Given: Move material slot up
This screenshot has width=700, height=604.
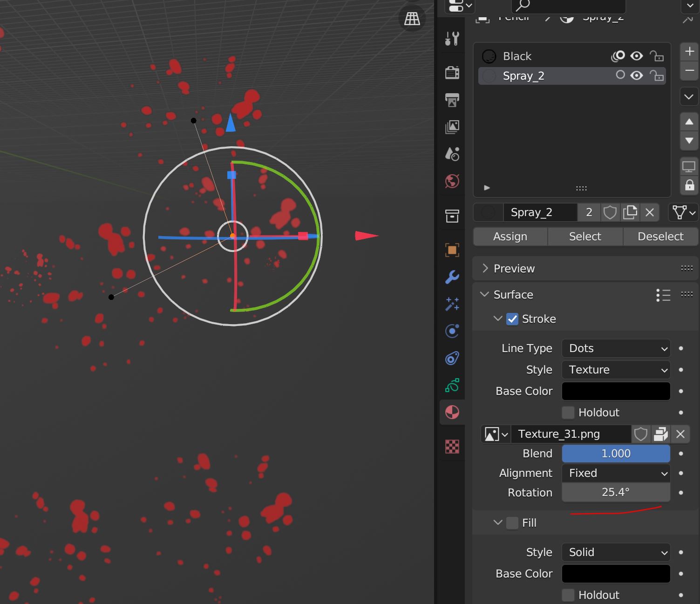Looking at the screenshot, I should click(689, 122).
